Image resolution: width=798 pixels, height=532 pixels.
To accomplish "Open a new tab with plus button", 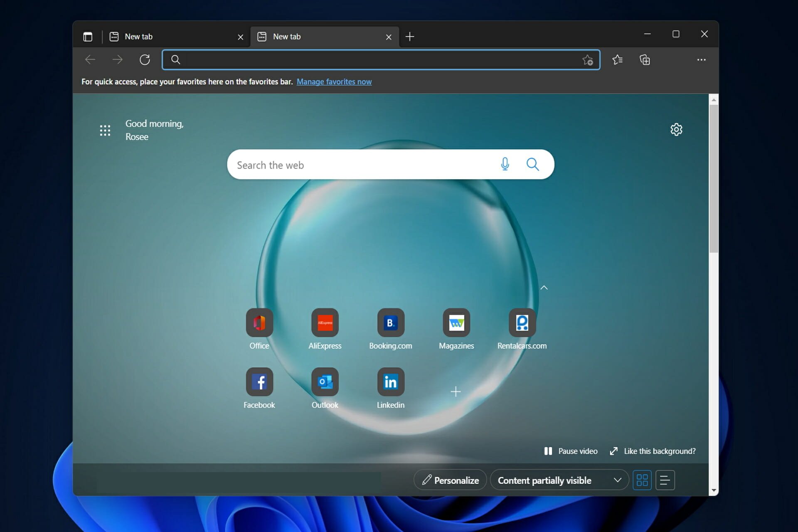I will coord(410,37).
